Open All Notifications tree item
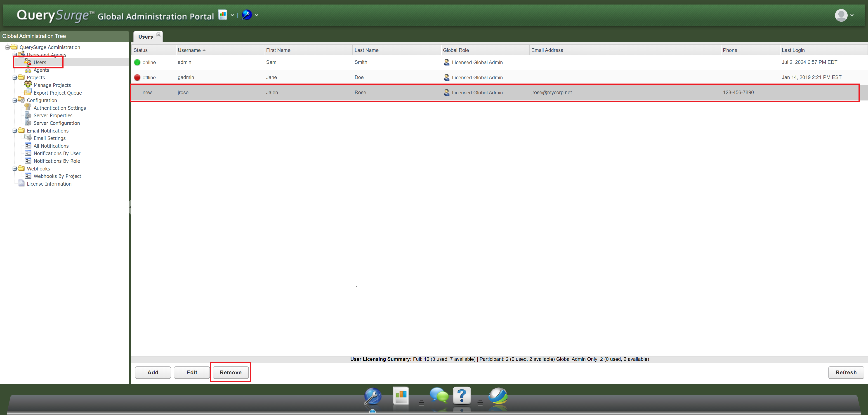The width and height of the screenshot is (868, 415). pyautogui.click(x=51, y=146)
